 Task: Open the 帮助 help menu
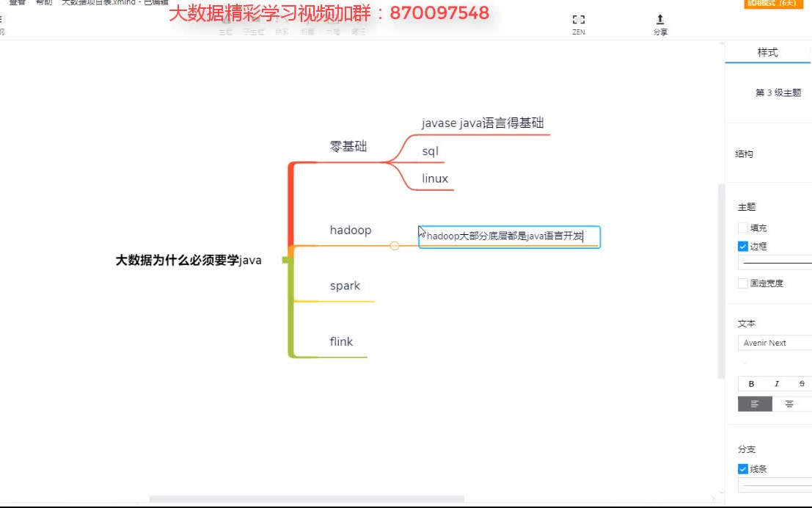coord(43,1)
